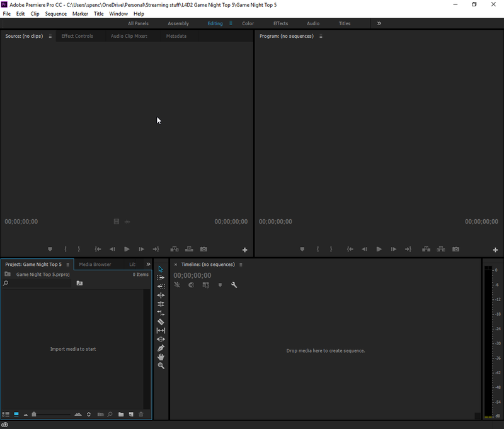Screen dimensions: 504x429
Task: Select the Selection tool arrow
Action: [x=161, y=269]
